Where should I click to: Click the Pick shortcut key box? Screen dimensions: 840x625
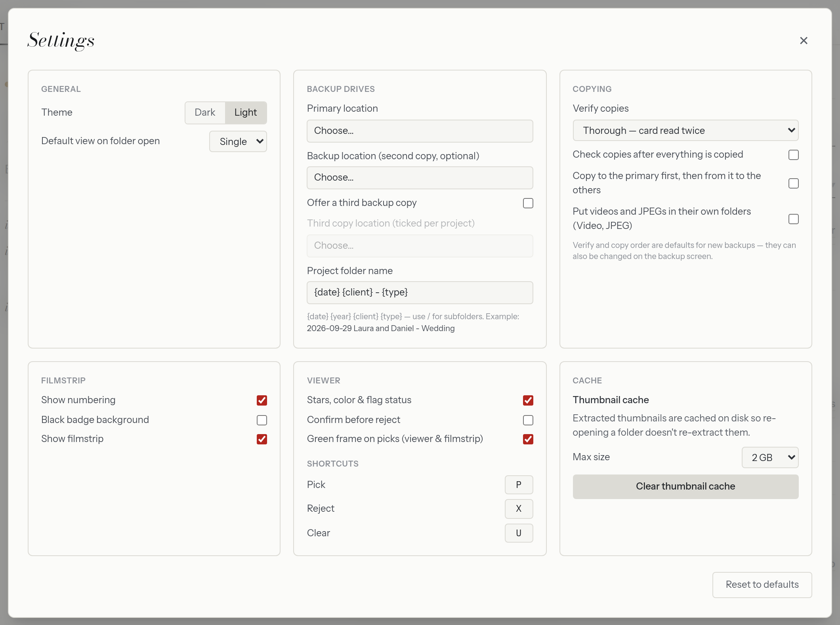[x=519, y=485]
